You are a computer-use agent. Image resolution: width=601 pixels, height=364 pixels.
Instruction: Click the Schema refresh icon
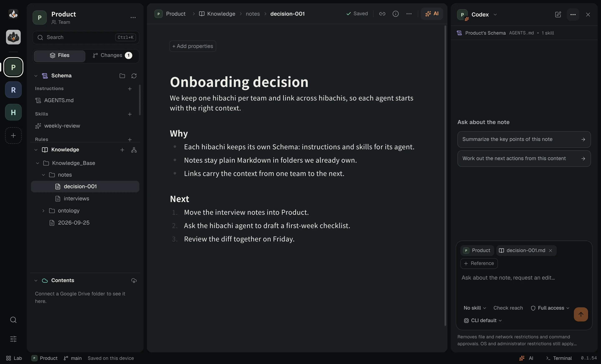pos(134,76)
